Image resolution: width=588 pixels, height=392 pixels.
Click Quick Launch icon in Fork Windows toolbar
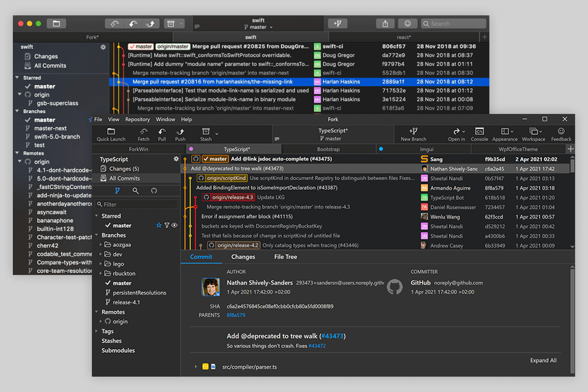point(111,131)
